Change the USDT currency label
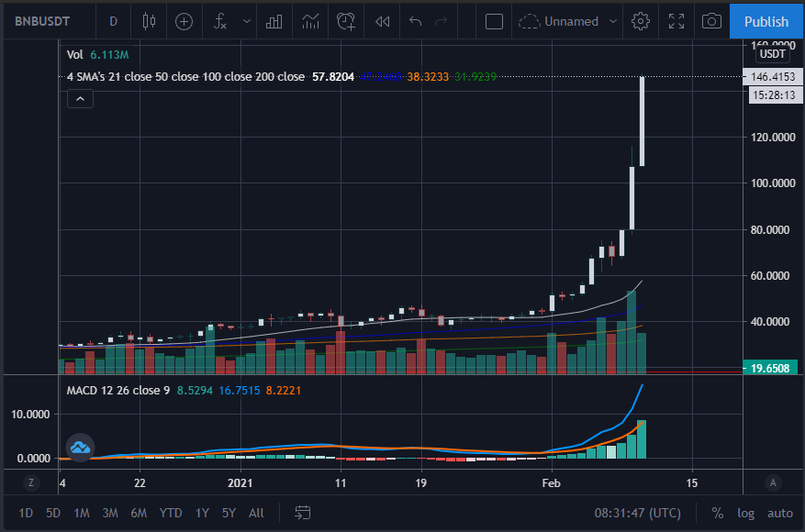 773,54
